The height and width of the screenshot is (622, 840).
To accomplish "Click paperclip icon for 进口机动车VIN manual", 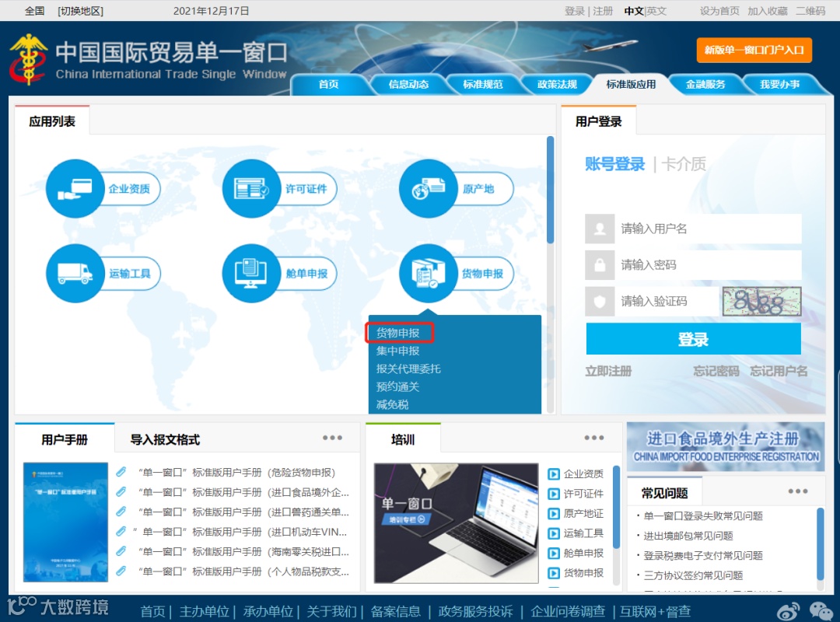I will (121, 532).
